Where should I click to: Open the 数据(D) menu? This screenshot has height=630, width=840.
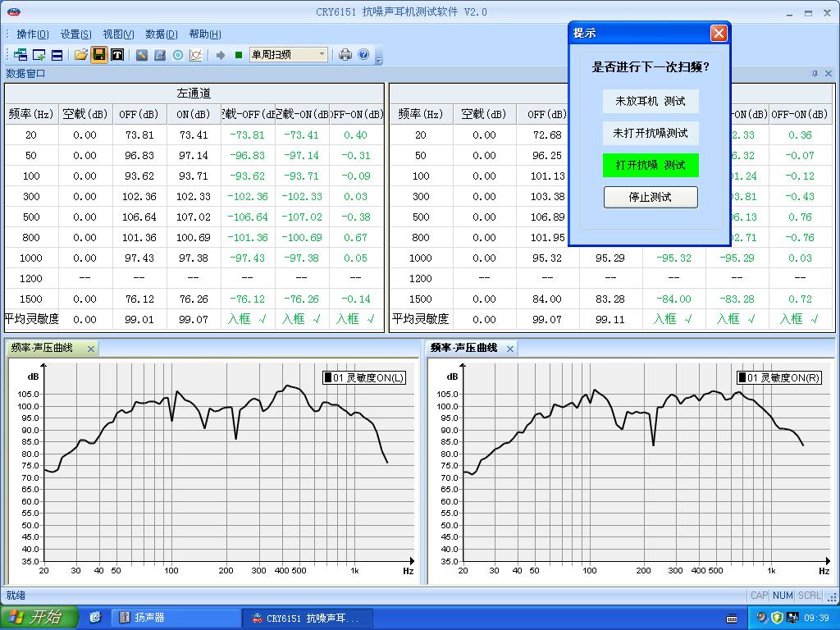click(161, 34)
